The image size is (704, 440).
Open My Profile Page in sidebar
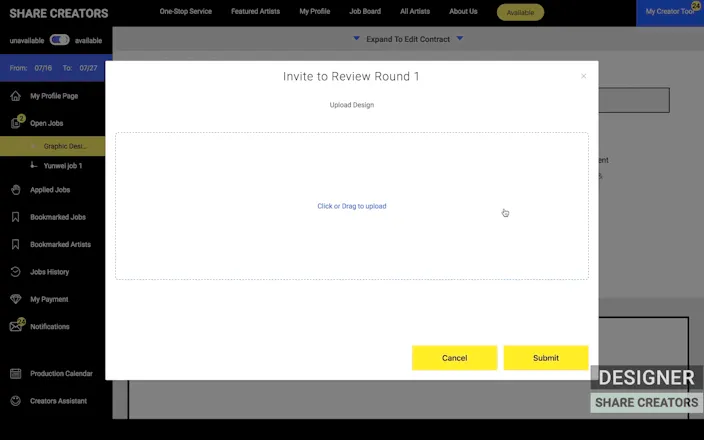[54, 96]
